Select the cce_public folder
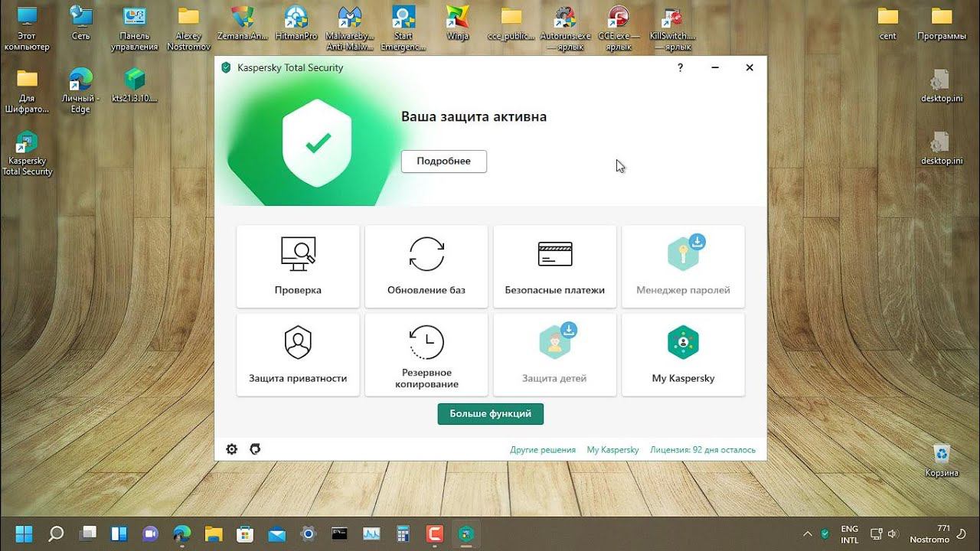This screenshot has height=551, width=980. tap(511, 24)
